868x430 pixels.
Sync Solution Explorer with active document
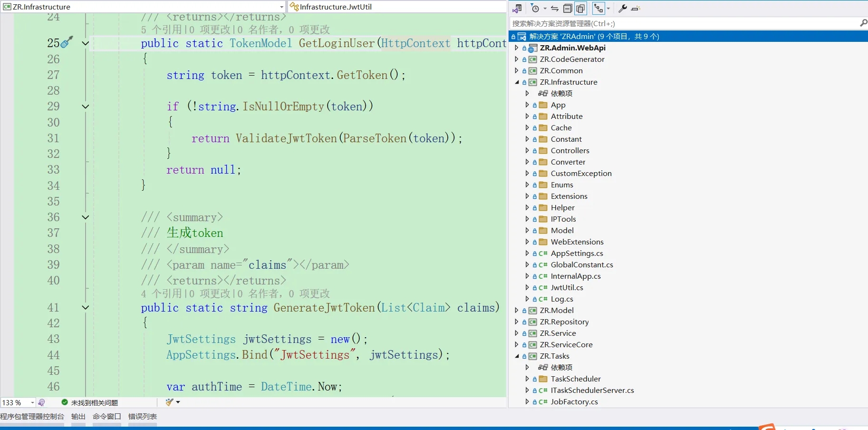click(555, 8)
